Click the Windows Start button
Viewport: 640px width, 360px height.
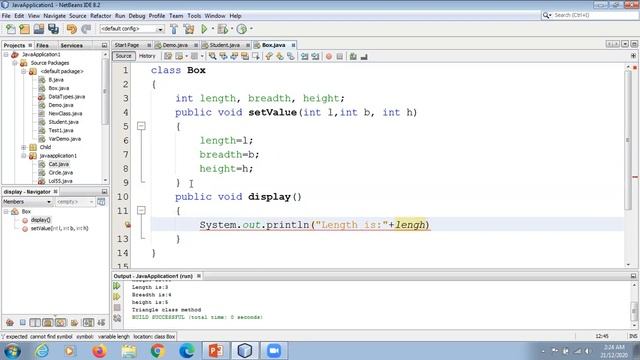click(12, 351)
